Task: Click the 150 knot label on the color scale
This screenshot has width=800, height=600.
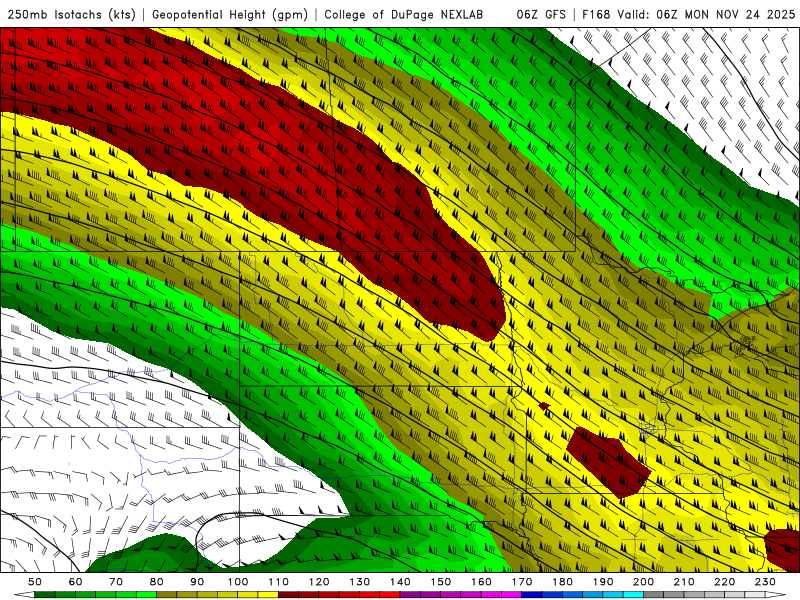Action: click(x=440, y=582)
